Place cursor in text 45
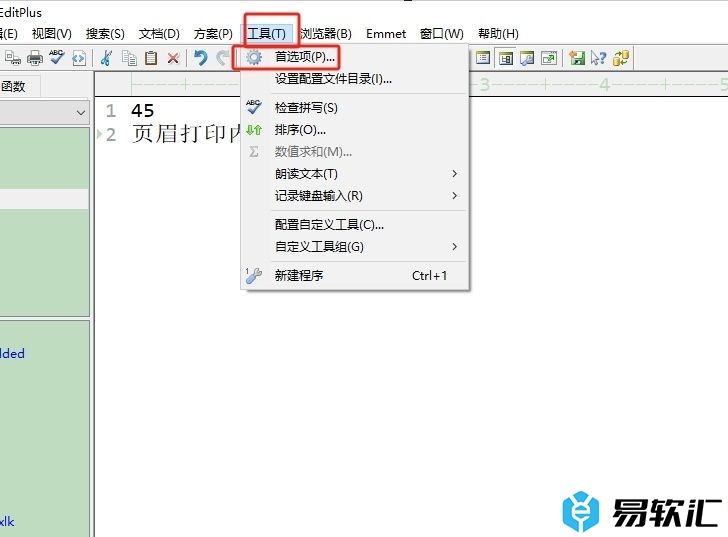Viewport: 728px width, 537px height. click(143, 110)
